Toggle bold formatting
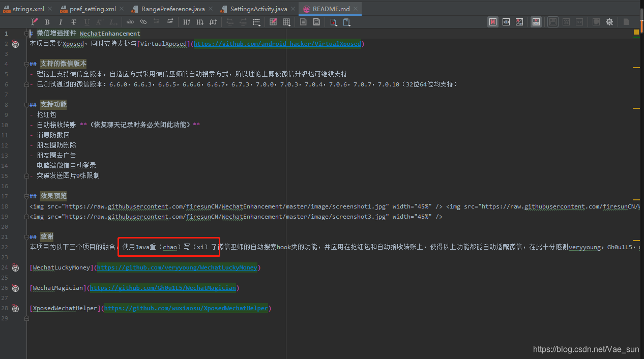The image size is (644, 359). 47,22
